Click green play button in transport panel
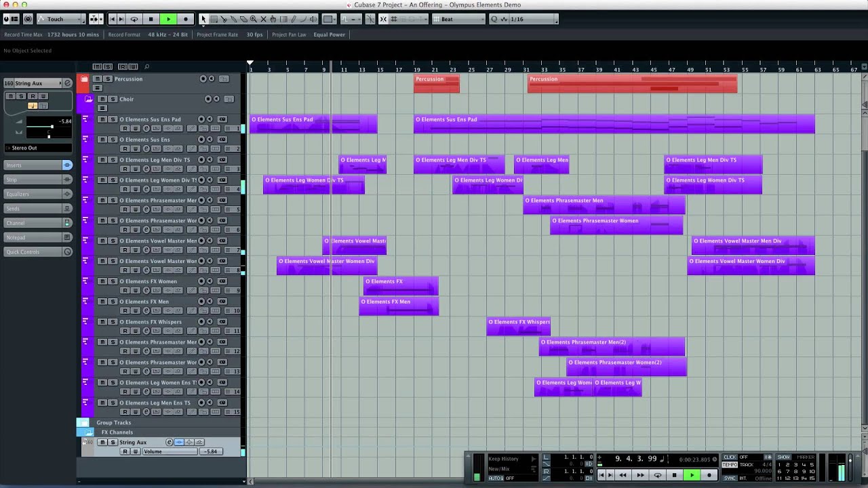Viewport: 868px width, 488px height. (x=692, y=475)
